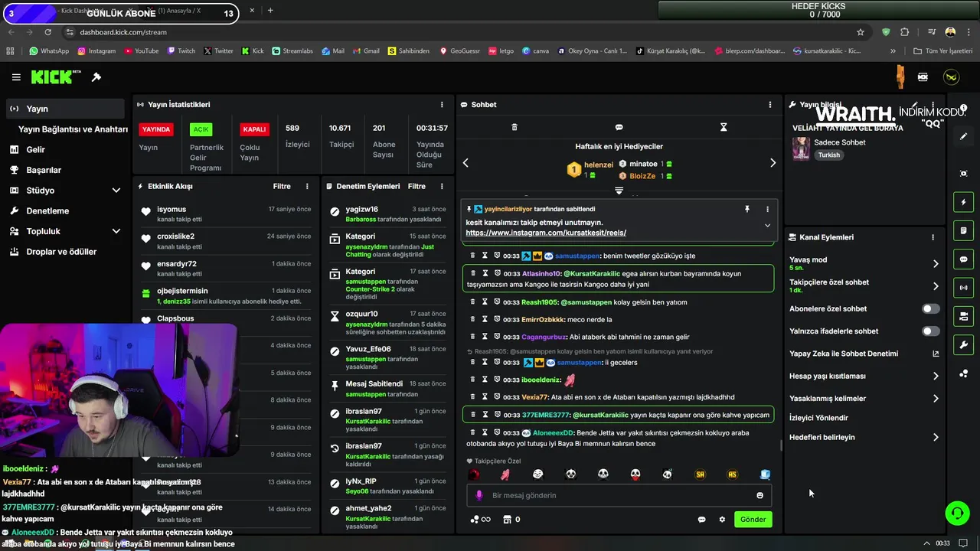This screenshot has height=551, width=980.
Task: Open new browser tab with plus button
Action: point(270,11)
